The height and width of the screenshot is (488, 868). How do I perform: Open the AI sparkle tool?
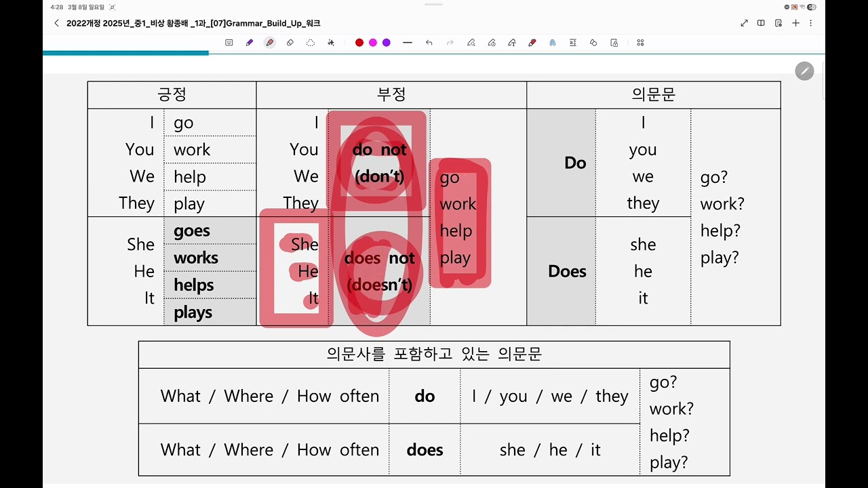tap(331, 43)
